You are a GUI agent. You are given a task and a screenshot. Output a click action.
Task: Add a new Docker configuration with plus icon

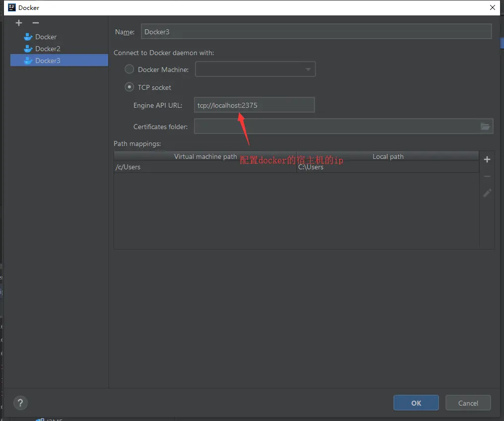[19, 23]
